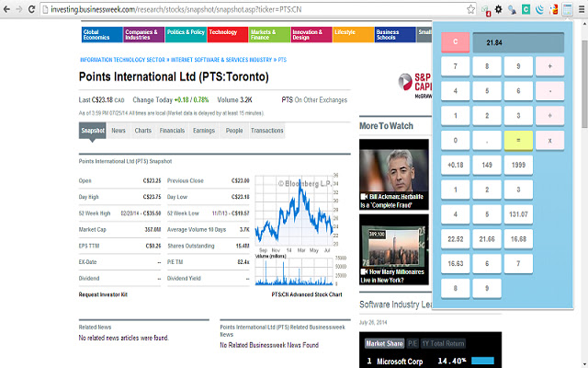Select the Market Share tab in leaders widget

[x=384, y=343]
